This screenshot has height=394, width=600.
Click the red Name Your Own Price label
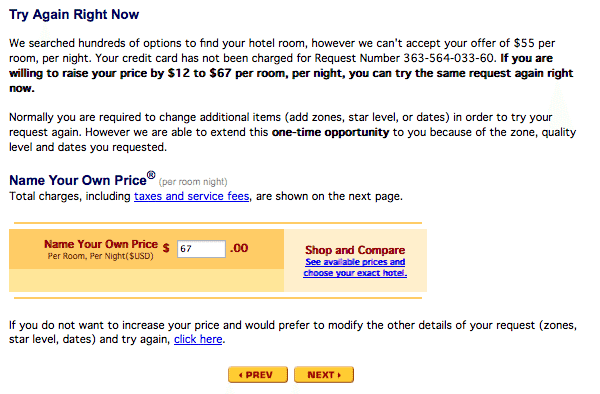pyautogui.click(x=101, y=244)
